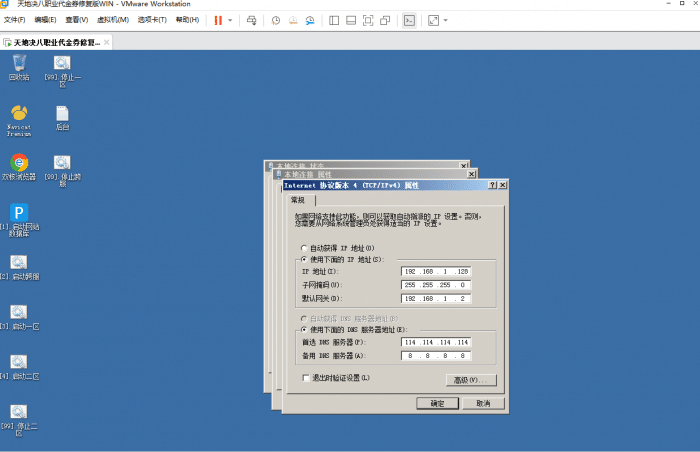
Task: Expand the dropdown arrow beside stretch-view icon
Action: point(445,20)
